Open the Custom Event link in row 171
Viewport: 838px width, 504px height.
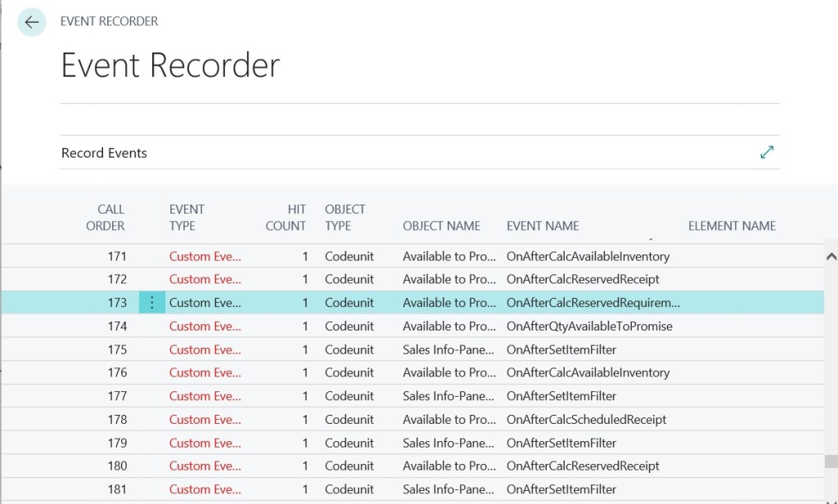click(205, 257)
